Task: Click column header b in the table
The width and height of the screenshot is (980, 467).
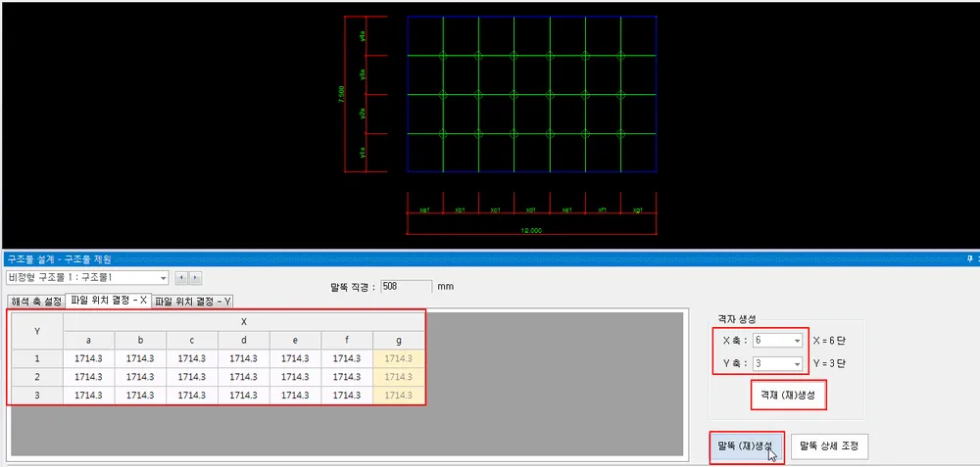Action: (x=140, y=341)
